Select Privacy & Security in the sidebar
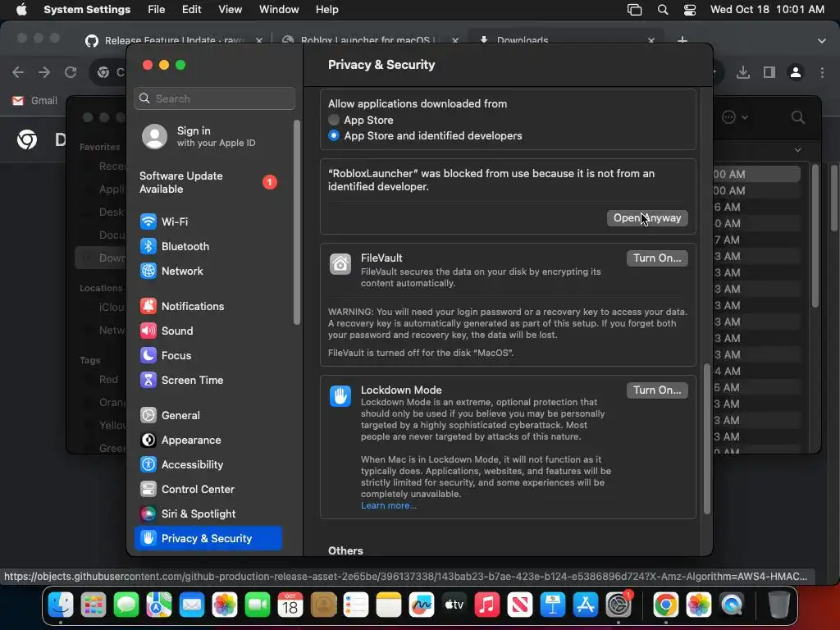 (209, 538)
